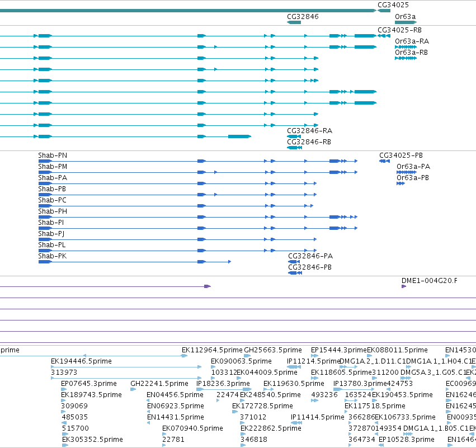This screenshot has height=448, width=476.
Task: Click the EK044009.5prime EST label
Action: point(267,372)
